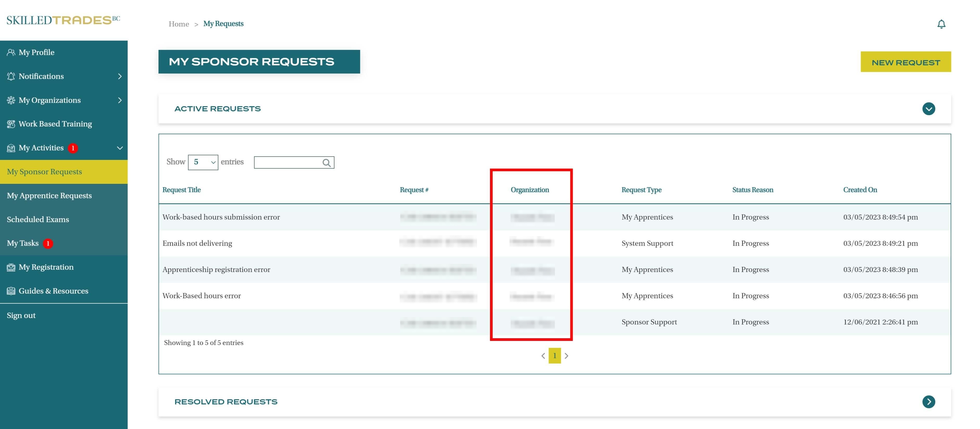Collapse the My Activities menu
980x429 pixels.
(x=120, y=148)
